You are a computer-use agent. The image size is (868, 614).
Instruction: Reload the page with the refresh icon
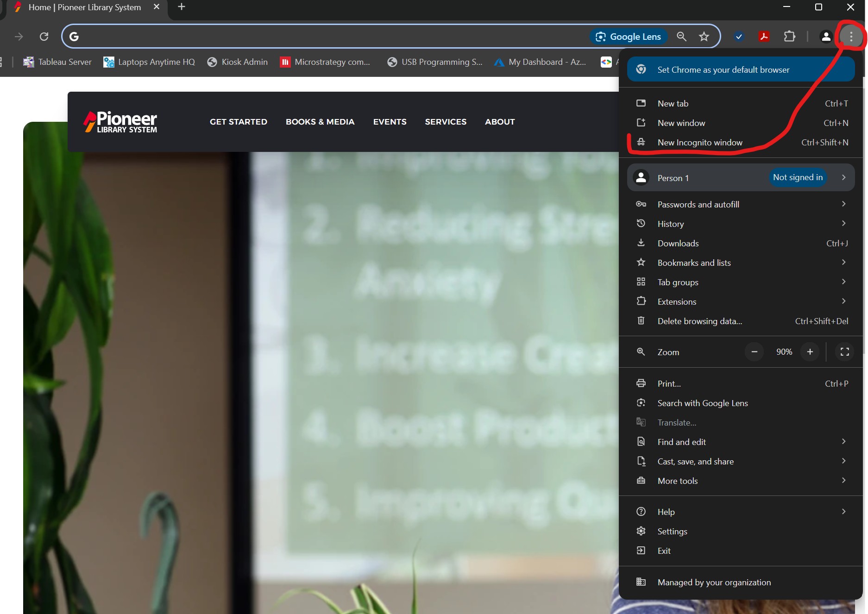coord(44,37)
